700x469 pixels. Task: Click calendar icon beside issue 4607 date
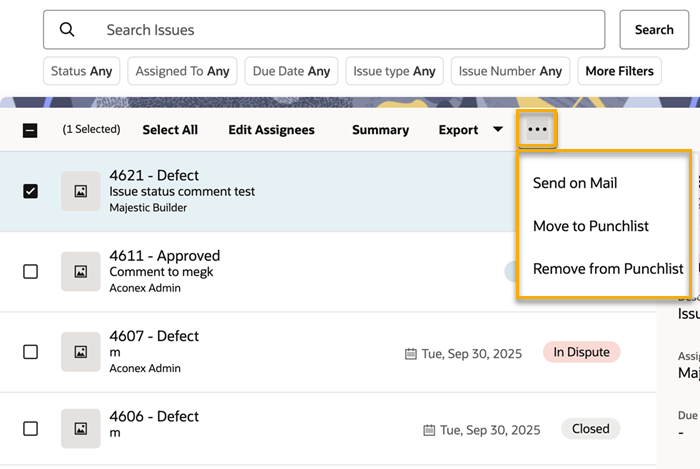click(x=410, y=353)
